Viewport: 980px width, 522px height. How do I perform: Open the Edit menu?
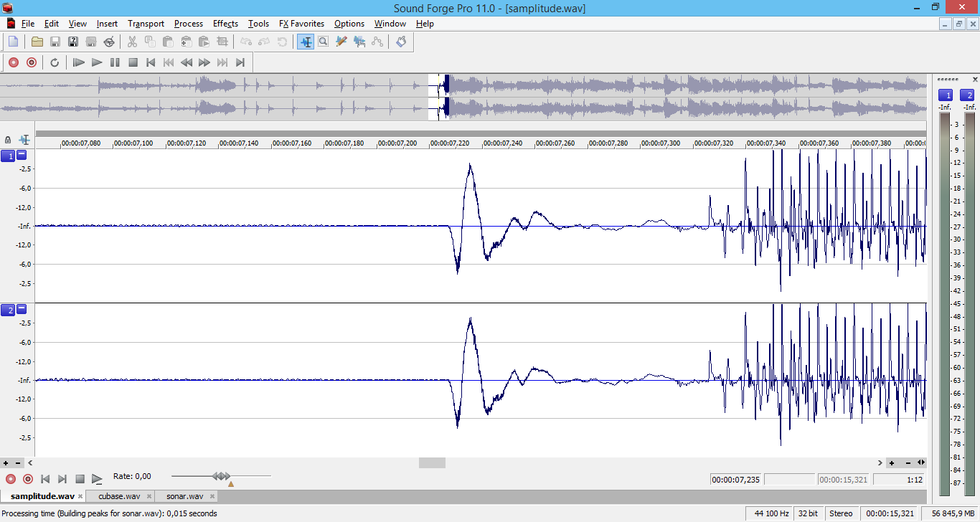pos(52,24)
